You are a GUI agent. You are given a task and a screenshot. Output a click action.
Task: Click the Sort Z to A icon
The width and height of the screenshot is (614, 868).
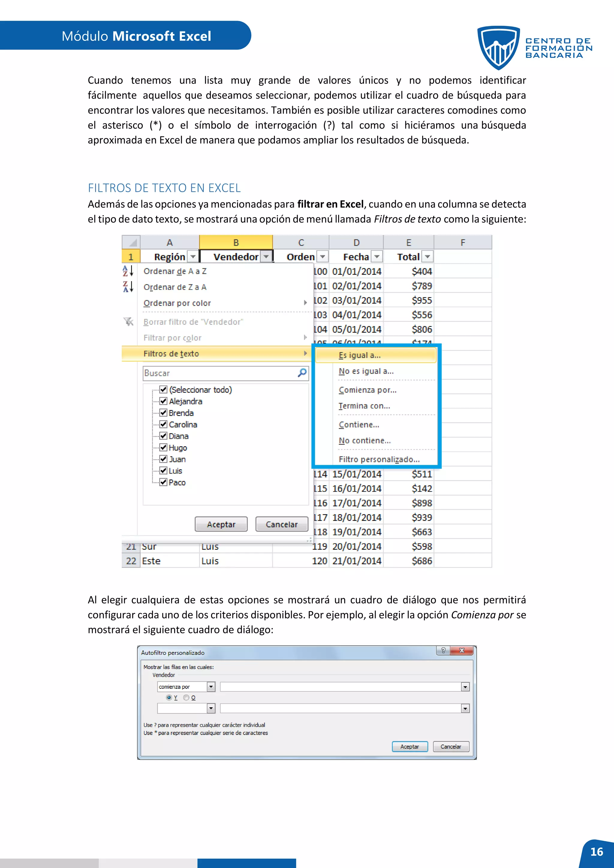[x=128, y=287]
